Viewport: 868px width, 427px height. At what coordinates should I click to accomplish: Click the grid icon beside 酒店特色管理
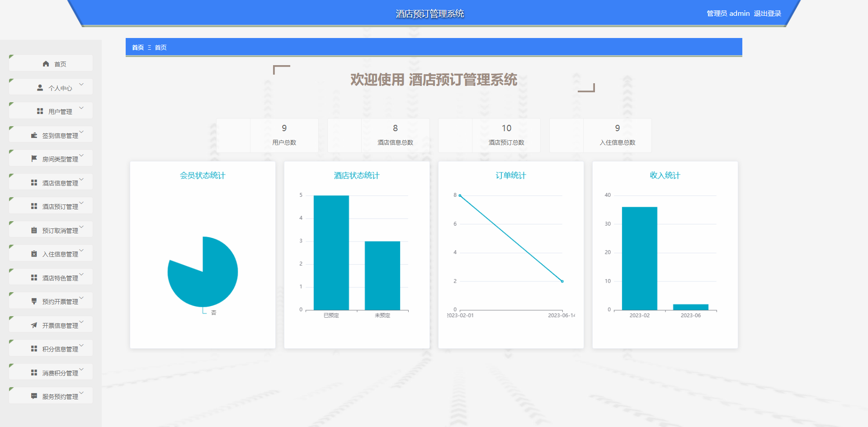[34, 278]
